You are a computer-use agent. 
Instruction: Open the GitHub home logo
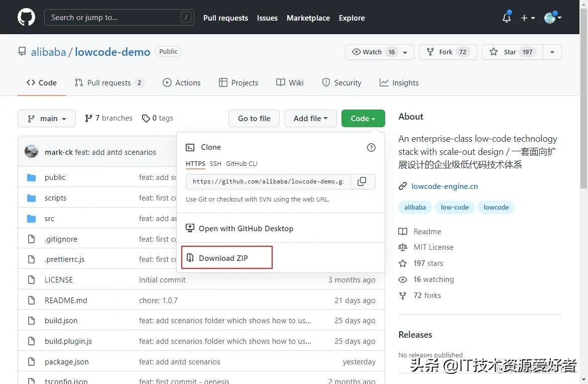pyautogui.click(x=26, y=17)
